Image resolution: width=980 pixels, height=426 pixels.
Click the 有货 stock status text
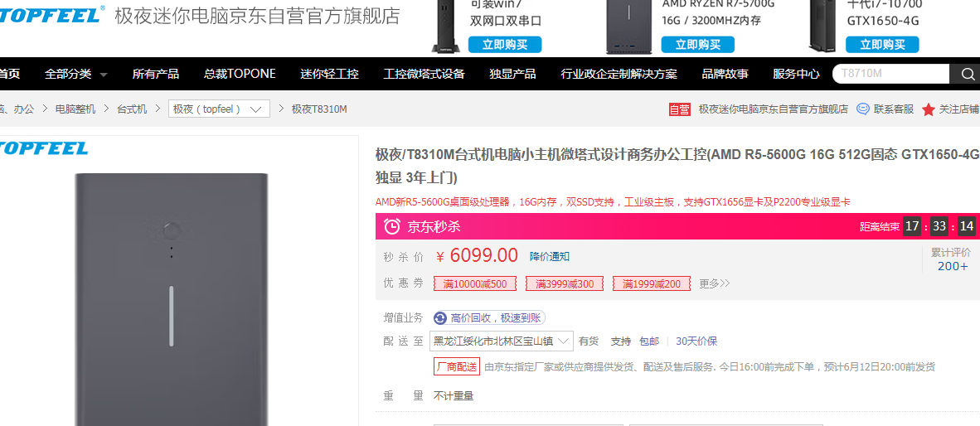(x=589, y=341)
